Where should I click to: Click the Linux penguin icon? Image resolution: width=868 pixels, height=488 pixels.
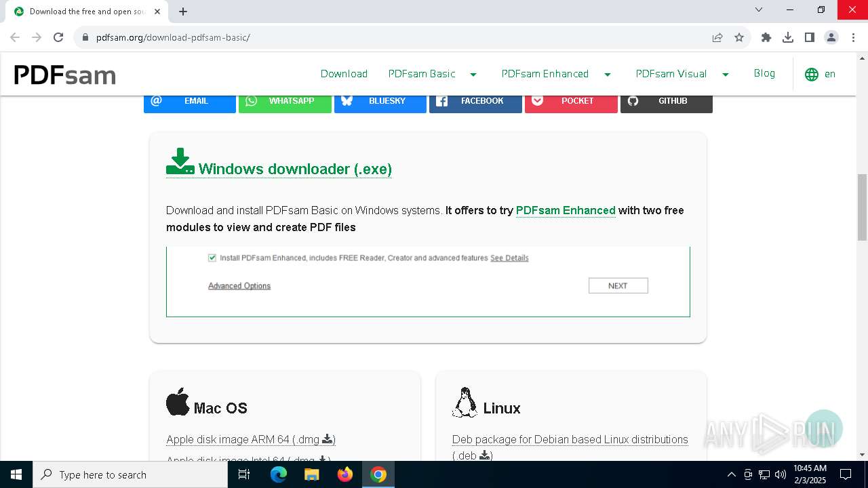click(x=465, y=402)
